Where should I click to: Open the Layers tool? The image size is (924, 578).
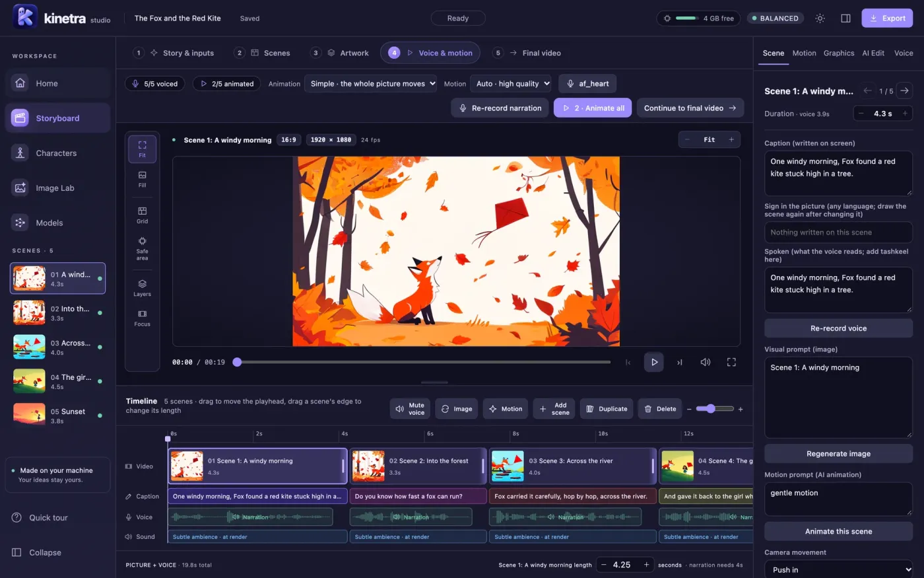[x=142, y=288]
